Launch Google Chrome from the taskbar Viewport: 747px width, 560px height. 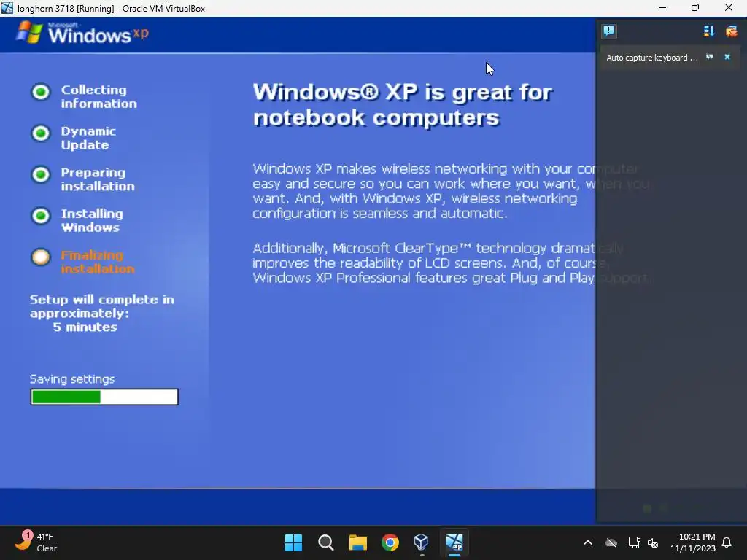pyautogui.click(x=390, y=542)
